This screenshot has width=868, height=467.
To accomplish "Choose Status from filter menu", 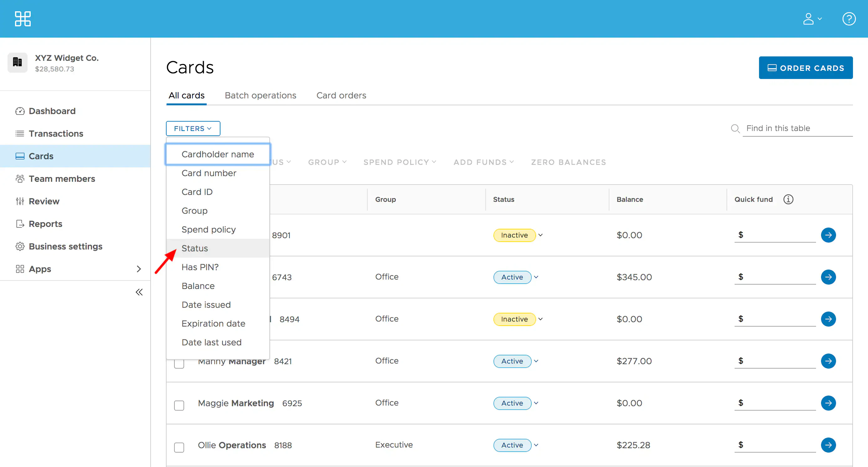I will (194, 248).
